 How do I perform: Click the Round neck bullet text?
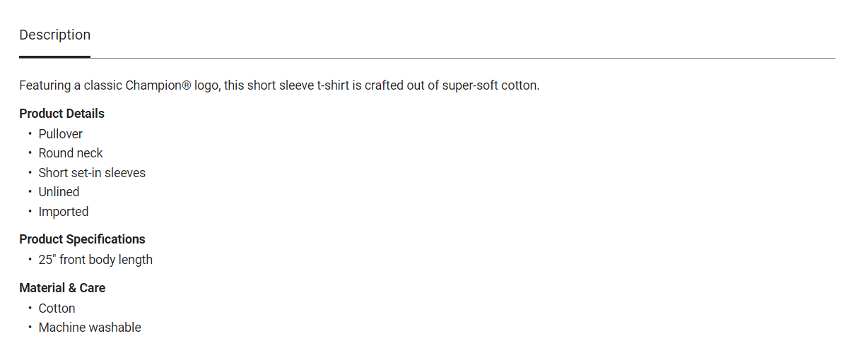tap(71, 153)
